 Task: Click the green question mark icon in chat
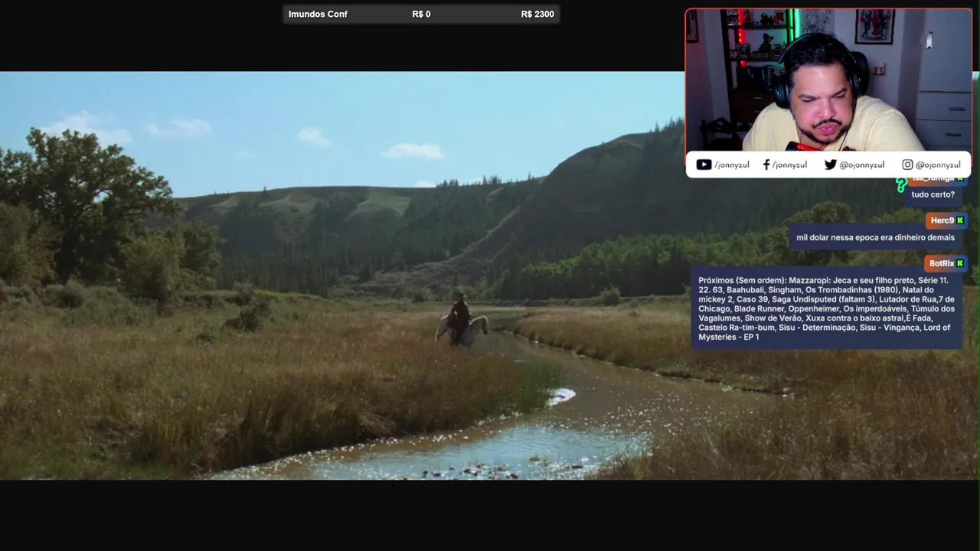pyautogui.click(x=901, y=184)
